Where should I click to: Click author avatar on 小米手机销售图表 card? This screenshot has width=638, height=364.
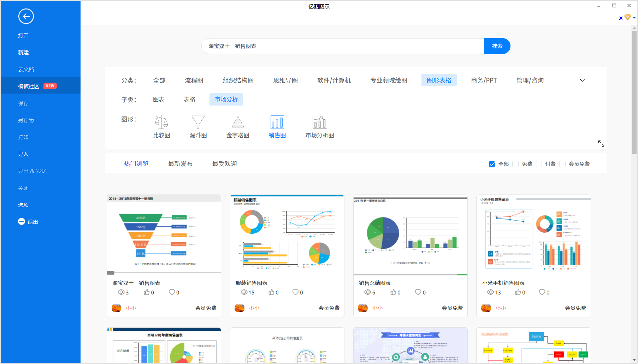tap(486, 308)
